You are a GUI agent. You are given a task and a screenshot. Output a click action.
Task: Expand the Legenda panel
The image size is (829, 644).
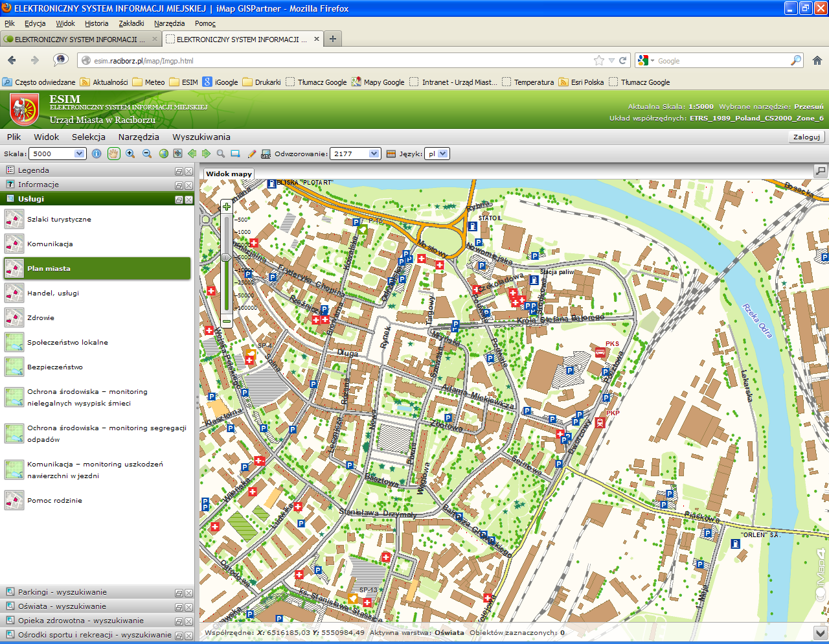pos(97,170)
